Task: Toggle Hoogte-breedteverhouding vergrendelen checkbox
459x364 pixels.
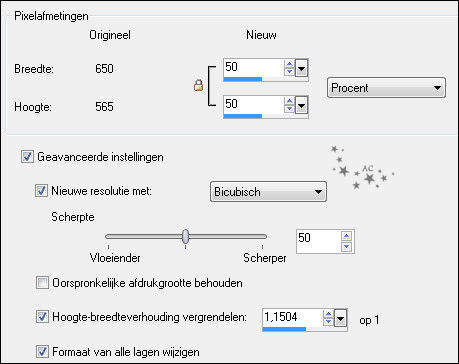Action: click(42, 316)
